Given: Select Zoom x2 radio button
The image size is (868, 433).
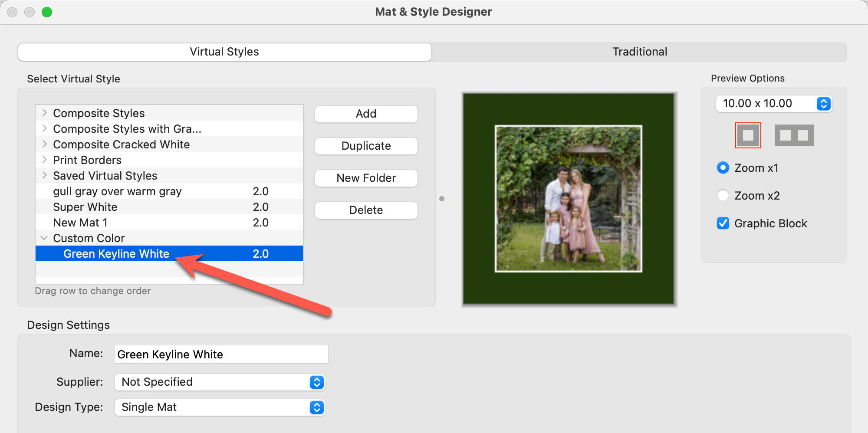Looking at the screenshot, I should 723,196.
